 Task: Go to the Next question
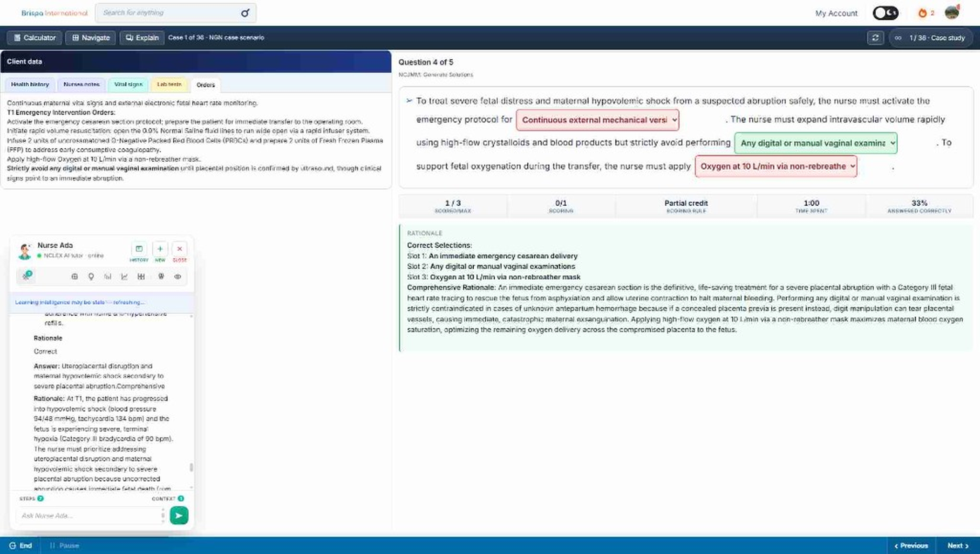coord(958,545)
